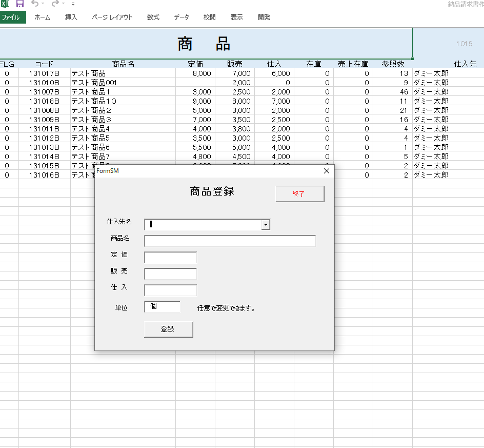This screenshot has width=484, height=448.
Task: Click the 商品名 column header in sheet
Action: point(123,64)
